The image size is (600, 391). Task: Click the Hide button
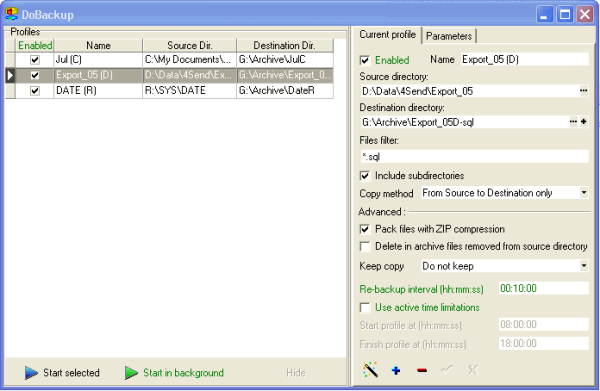296,373
